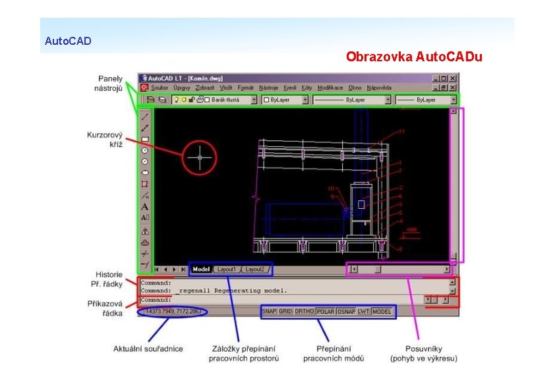This screenshot has width=555, height=392.
Task: Click the AutoCAD LT title bar icon
Action: click(x=143, y=78)
